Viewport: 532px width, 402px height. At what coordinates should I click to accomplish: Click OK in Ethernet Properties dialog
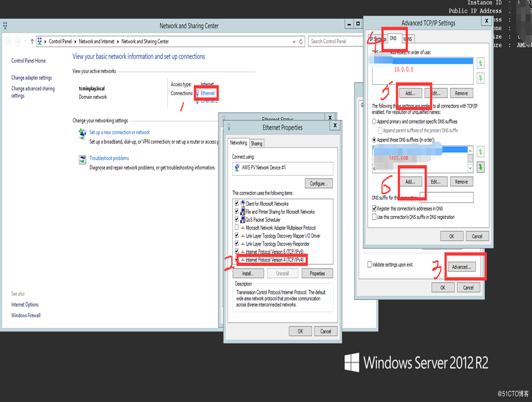point(300,331)
